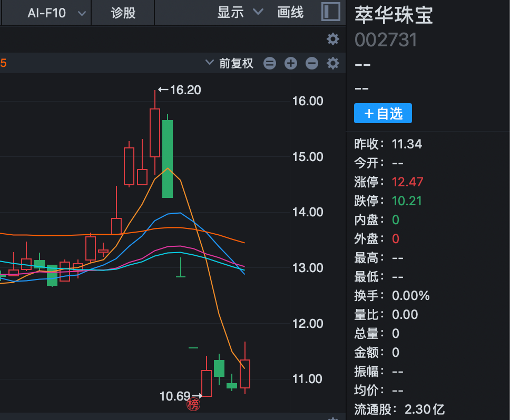Open chart settings gear below the toolbar

pos(332,38)
